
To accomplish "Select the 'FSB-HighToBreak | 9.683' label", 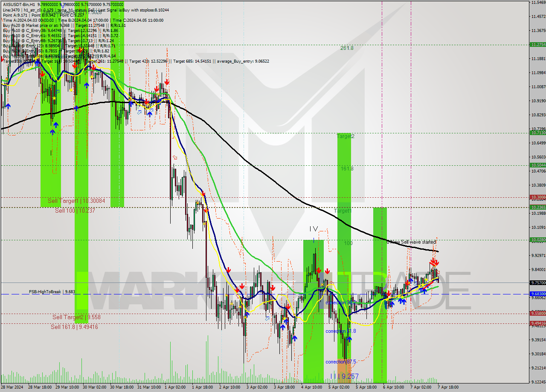I will pos(52,292).
